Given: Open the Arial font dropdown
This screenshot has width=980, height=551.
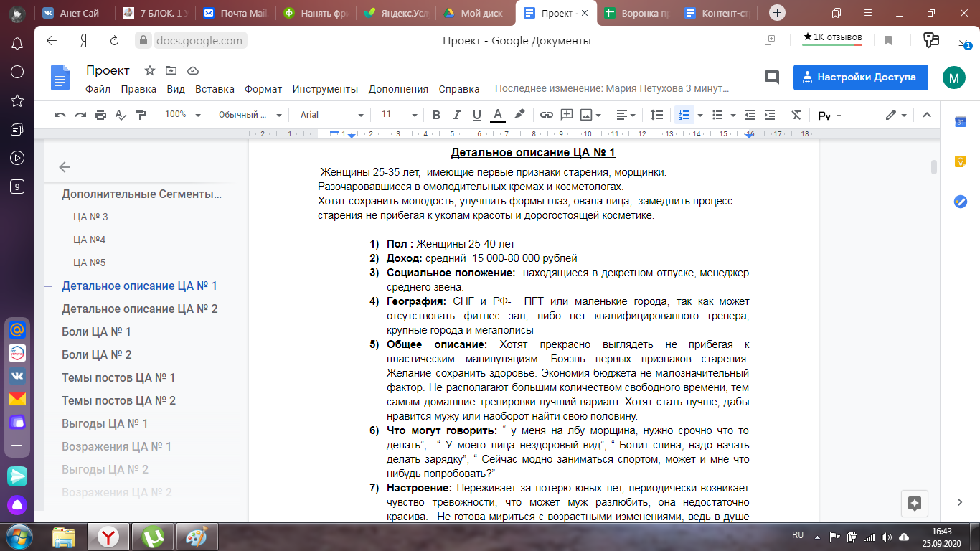Looking at the screenshot, I should click(332, 115).
